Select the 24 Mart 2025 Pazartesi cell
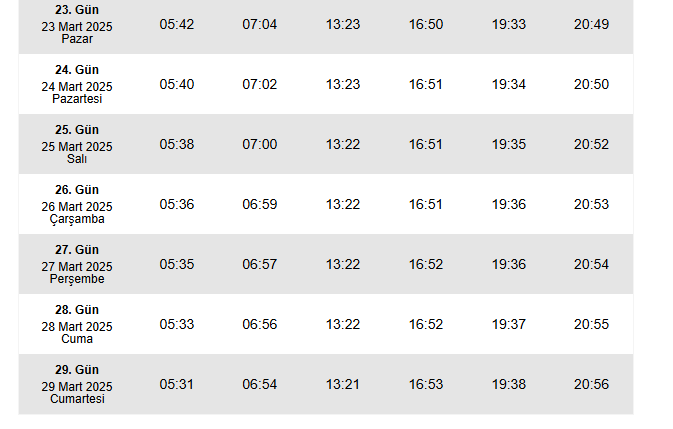 pyautogui.click(x=77, y=84)
